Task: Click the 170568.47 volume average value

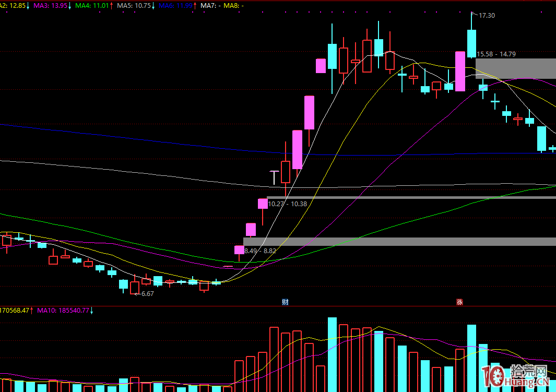Action: tap(15, 311)
